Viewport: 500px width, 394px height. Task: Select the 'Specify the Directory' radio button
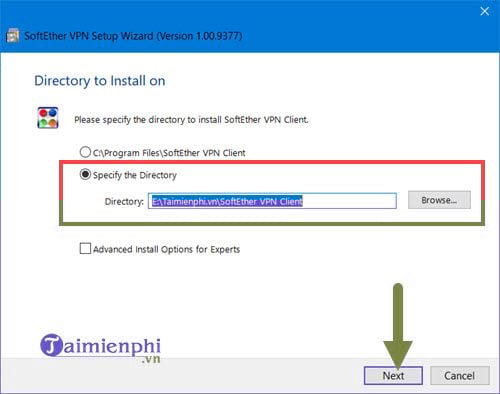pos(85,174)
